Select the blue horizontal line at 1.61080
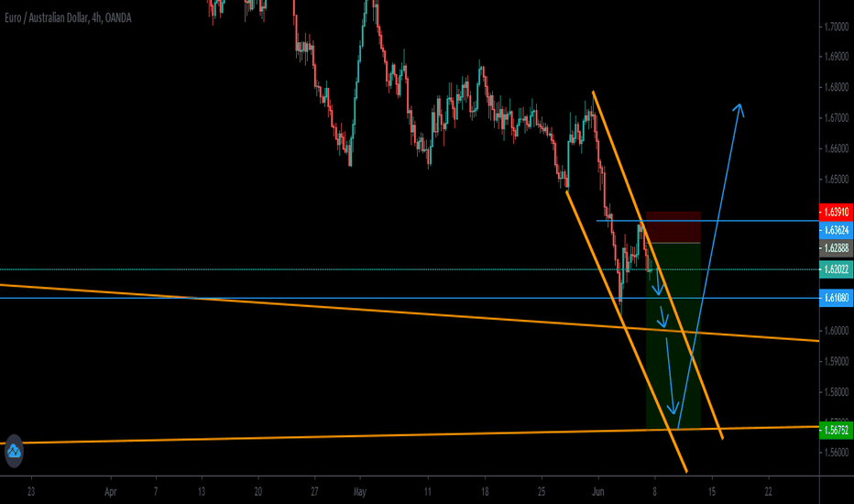 click(409, 298)
